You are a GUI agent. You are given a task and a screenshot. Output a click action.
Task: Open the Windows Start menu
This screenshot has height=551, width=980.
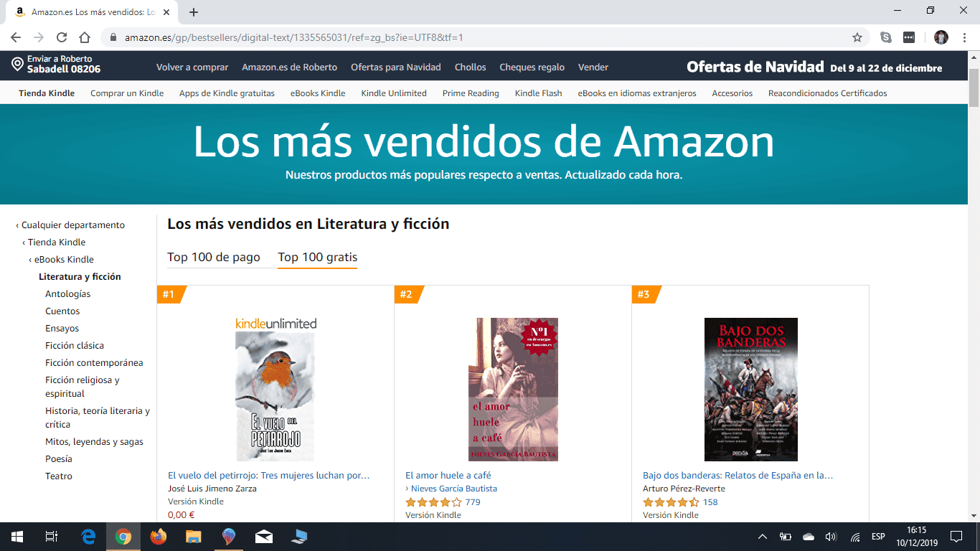pos(17,536)
